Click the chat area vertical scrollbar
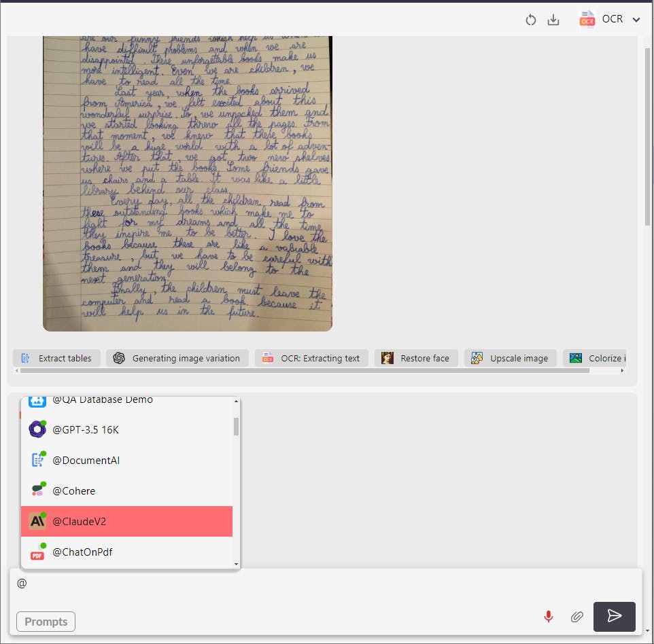Image resolution: width=654 pixels, height=644 pixels. [x=647, y=137]
